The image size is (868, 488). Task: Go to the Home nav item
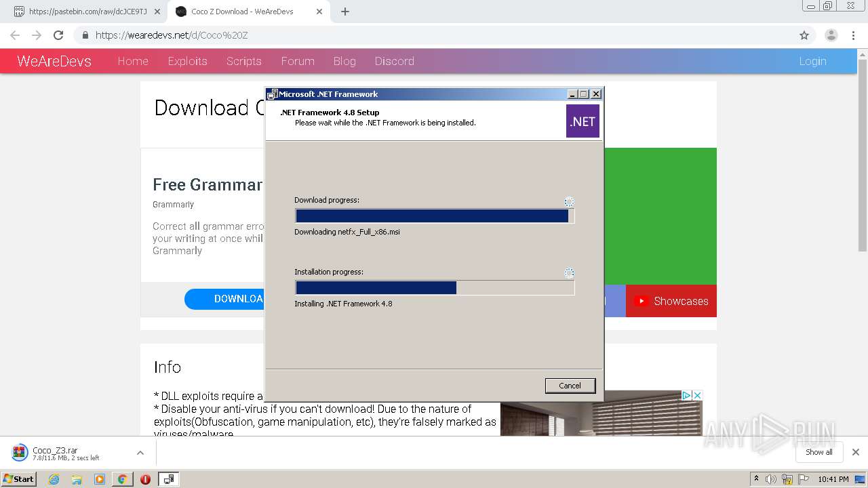[133, 61]
